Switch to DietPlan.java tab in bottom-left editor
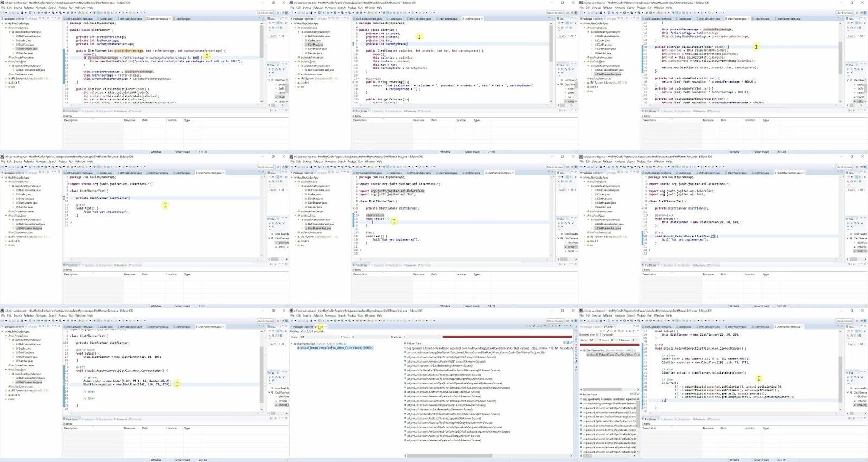This screenshot has height=462, width=868. tap(183, 327)
